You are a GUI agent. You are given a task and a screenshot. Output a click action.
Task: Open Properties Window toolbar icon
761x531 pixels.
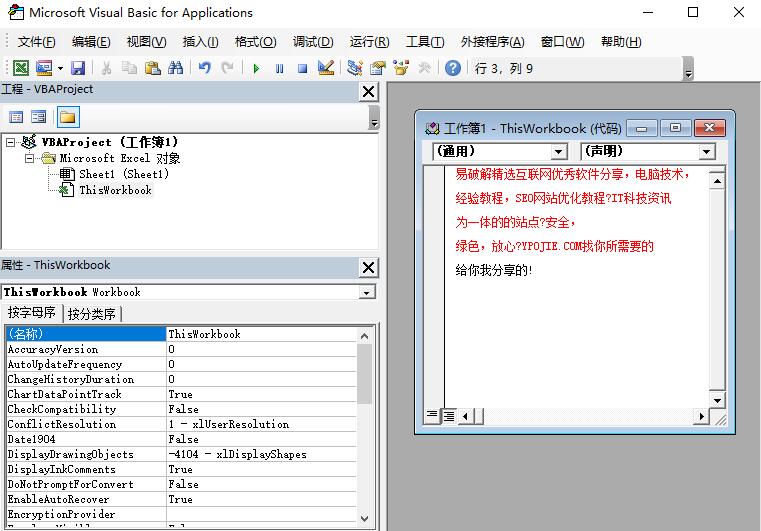coord(378,68)
